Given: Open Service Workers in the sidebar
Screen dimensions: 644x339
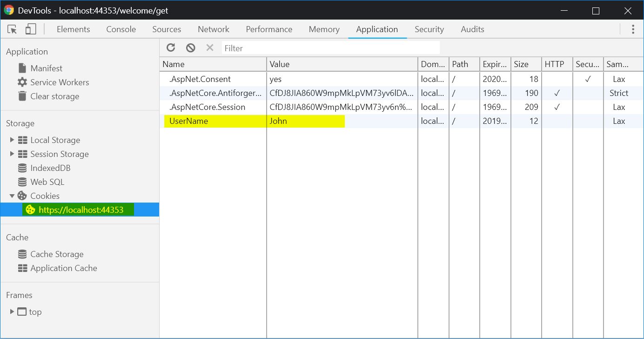Looking at the screenshot, I should point(59,82).
